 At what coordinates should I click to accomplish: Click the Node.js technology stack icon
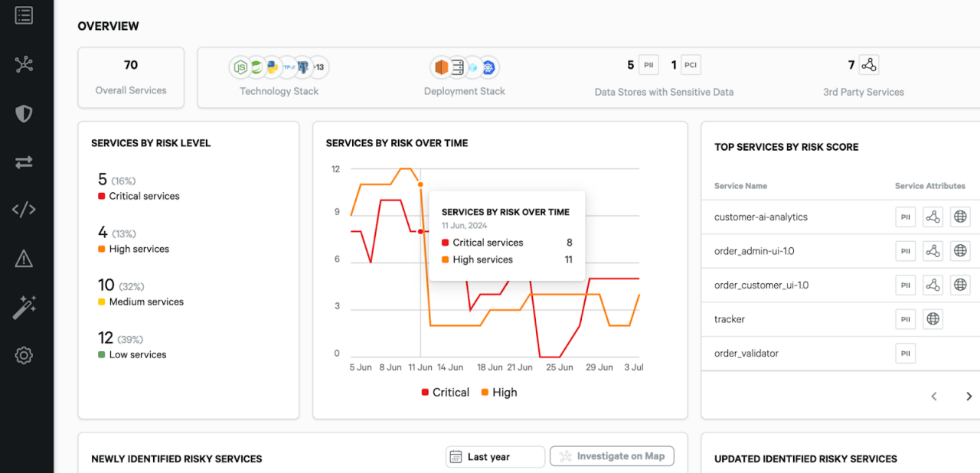[241, 67]
